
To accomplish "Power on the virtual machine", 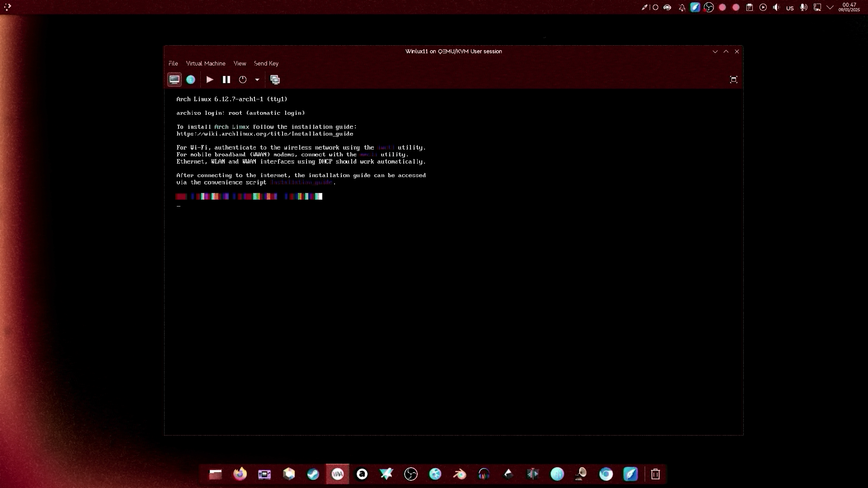I will (x=210, y=80).
